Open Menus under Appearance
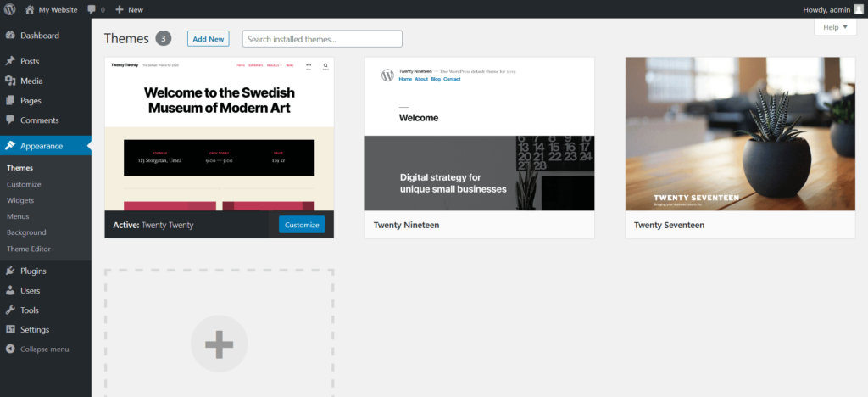 [x=18, y=216]
